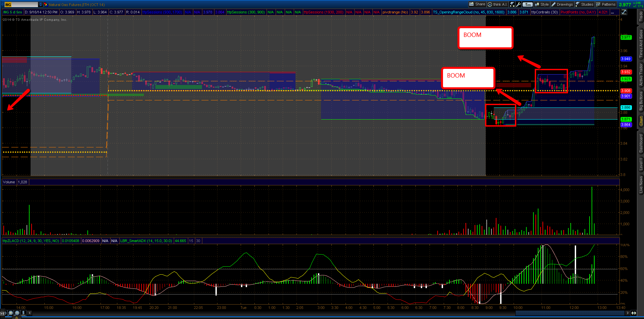Click the speaker icon bottom right

634,313
